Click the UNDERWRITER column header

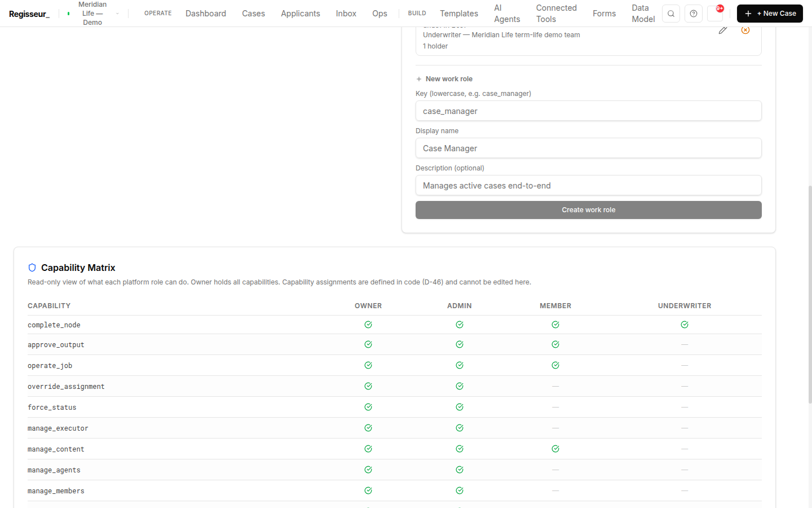[685, 306]
